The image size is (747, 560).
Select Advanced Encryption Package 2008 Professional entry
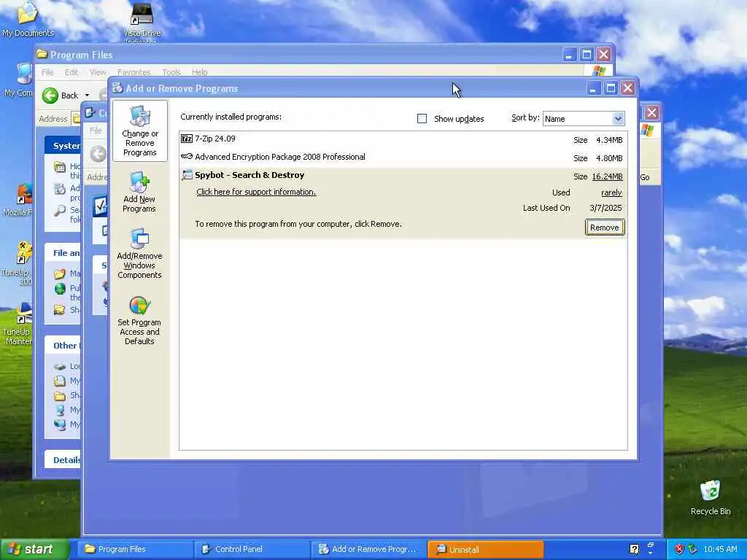403,157
